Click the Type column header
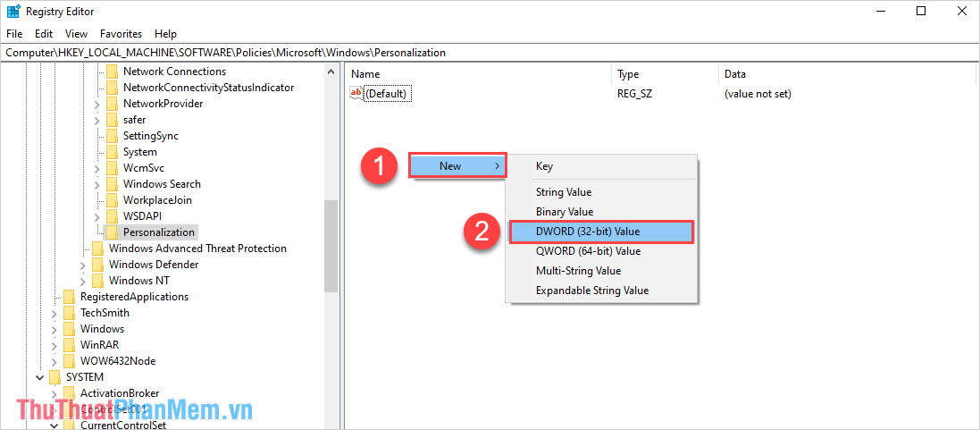The height and width of the screenshot is (430, 980). click(628, 74)
